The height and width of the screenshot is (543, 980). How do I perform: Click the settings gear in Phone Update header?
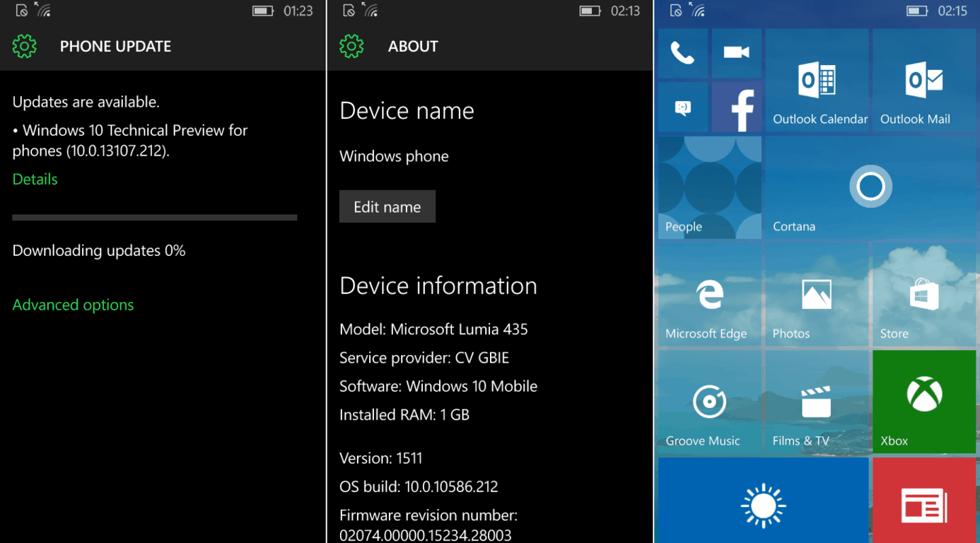point(25,47)
